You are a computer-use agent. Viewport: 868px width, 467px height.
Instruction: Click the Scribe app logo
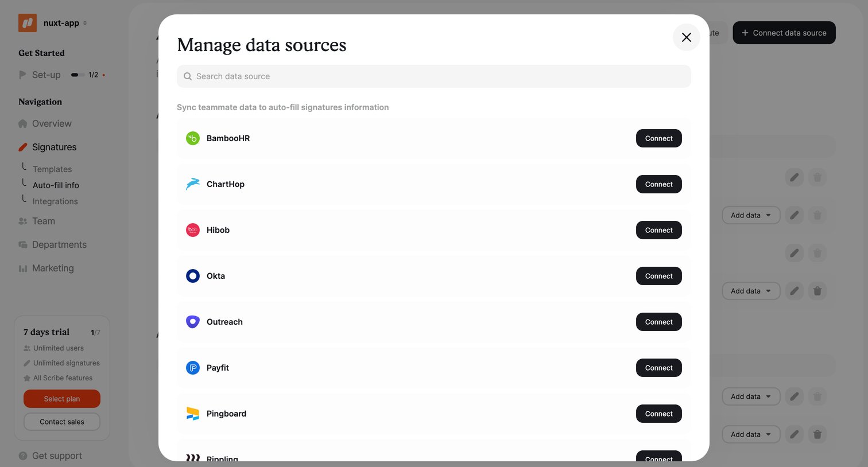point(28,23)
